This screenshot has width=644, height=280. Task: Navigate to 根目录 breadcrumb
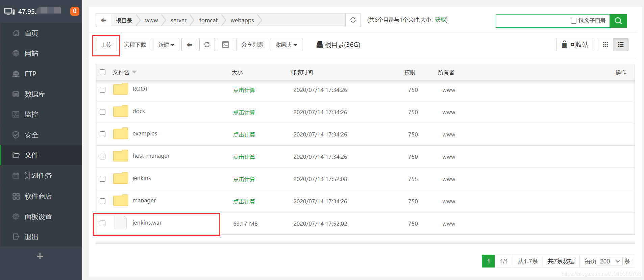[x=124, y=20]
